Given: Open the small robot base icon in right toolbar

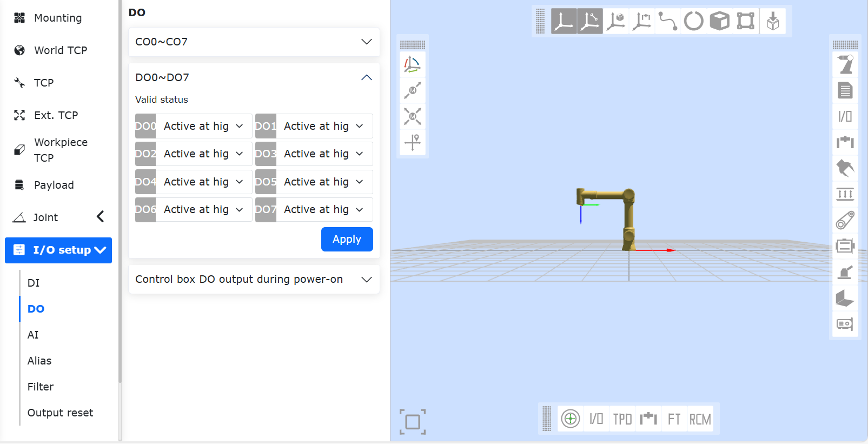Looking at the screenshot, I should [x=845, y=272].
